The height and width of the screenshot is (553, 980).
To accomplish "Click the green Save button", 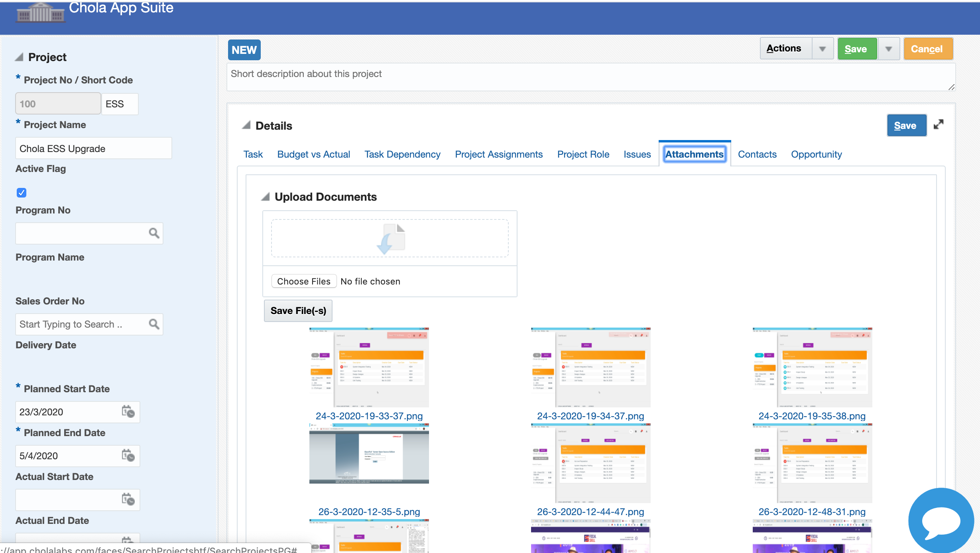I will (x=857, y=49).
